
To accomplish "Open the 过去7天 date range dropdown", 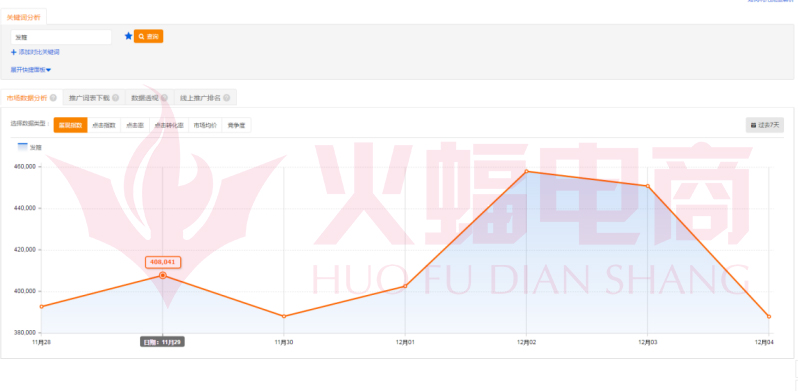I will point(765,125).
